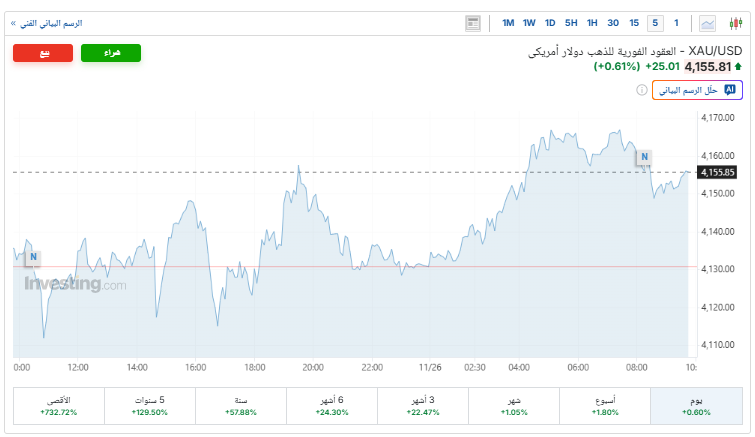Switch to the 6 أشهر period tab
Screen dimensions: 755x437
point(331,405)
